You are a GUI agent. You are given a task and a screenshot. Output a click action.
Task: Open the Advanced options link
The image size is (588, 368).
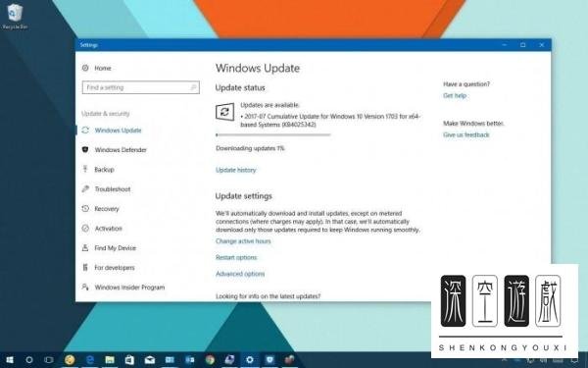point(240,274)
